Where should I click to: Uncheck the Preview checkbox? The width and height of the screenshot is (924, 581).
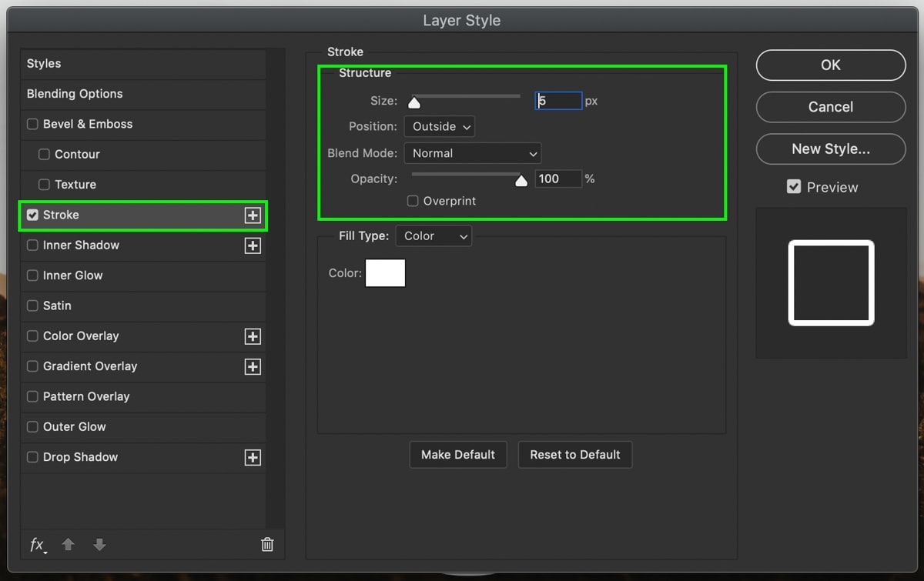point(794,187)
